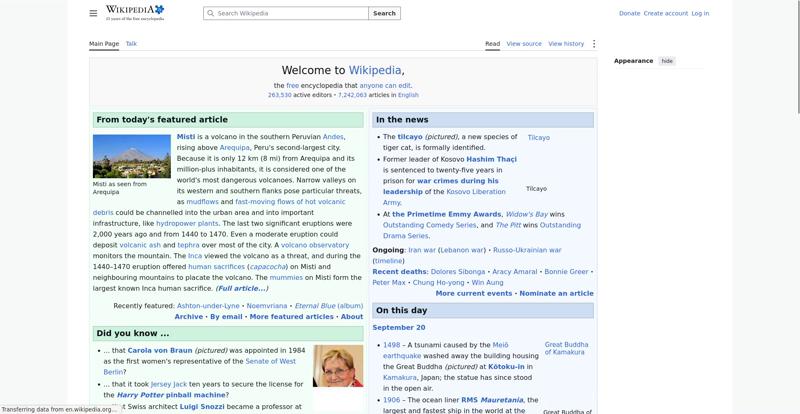Open the 'anyone can edit' link

pyautogui.click(x=385, y=86)
